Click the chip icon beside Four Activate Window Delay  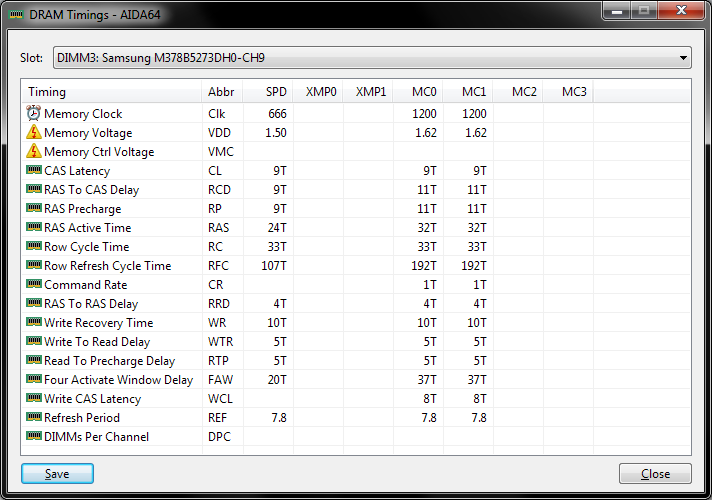[34, 379]
